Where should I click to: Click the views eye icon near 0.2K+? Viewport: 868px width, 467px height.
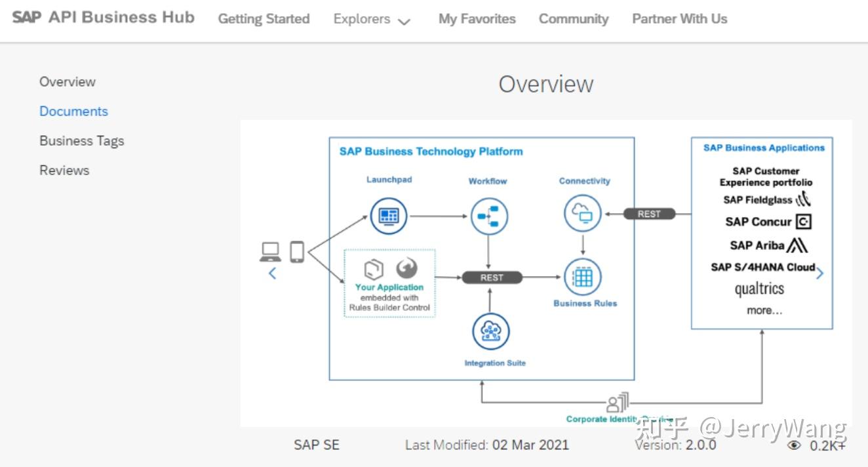click(795, 445)
